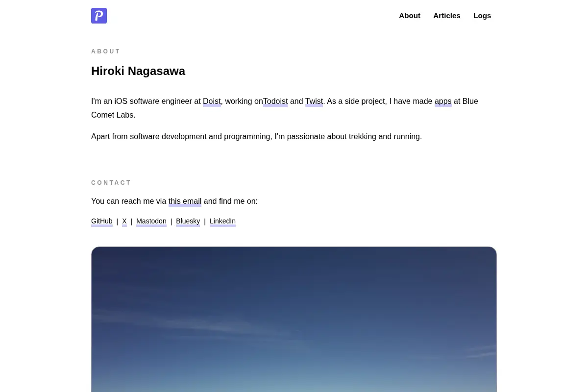Open the side project apps link
Viewport: 588px width, 392px height.
point(443,101)
